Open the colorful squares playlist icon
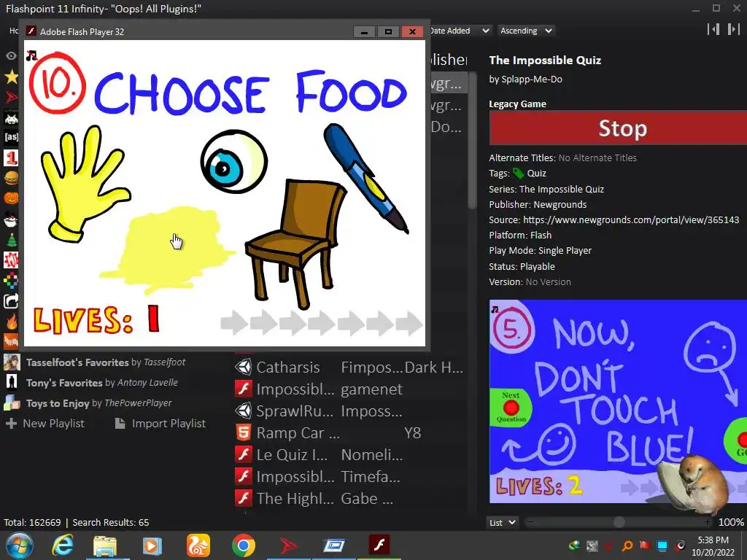 (11, 281)
